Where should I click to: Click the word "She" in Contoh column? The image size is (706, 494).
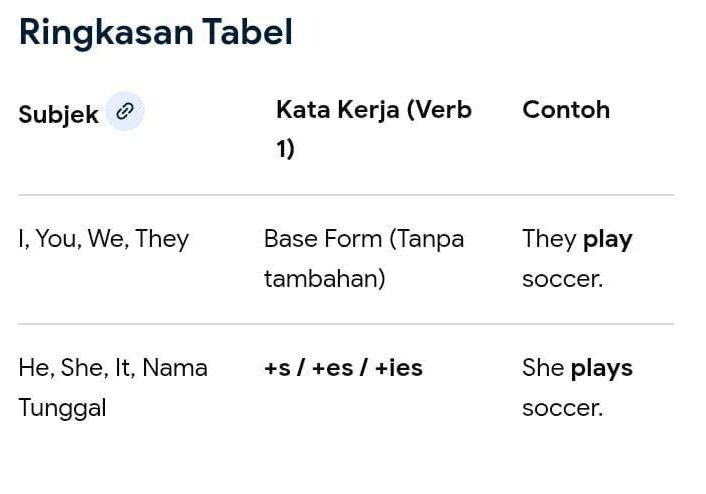click(x=543, y=368)
